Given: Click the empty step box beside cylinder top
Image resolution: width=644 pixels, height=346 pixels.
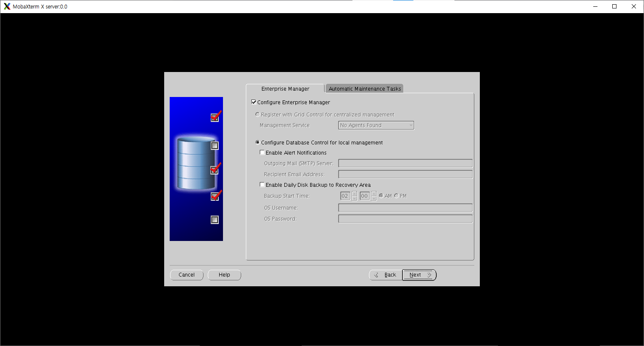Looking at the screenshot, I should pyautogui.click(x=215, y=146).
